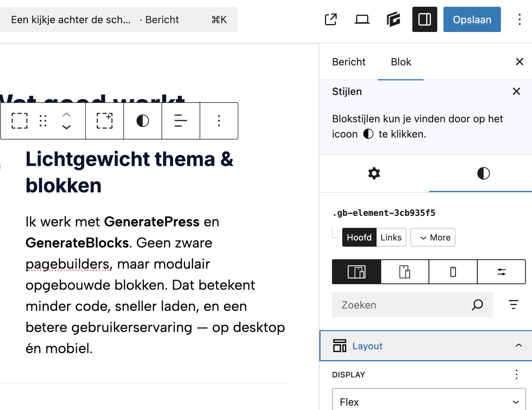Open the Flex display dropdown
Screen dimensions: 532x410
pos(425,401)
